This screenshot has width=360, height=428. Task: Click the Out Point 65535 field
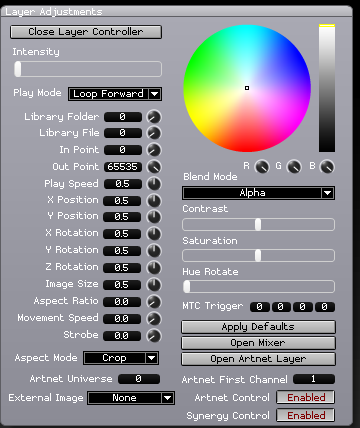click(x=123, y=167)
